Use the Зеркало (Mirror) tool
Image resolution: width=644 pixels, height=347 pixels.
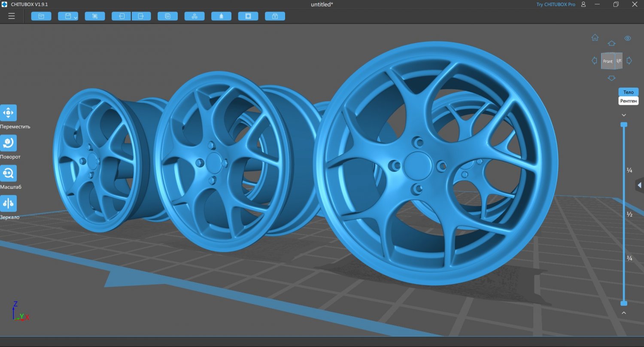(9, 204)
